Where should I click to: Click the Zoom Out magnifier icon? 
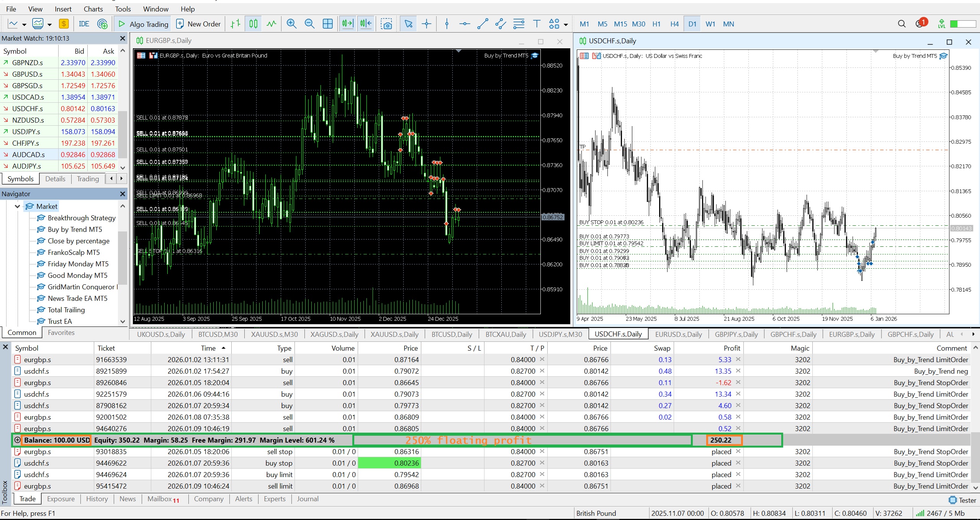309,24
